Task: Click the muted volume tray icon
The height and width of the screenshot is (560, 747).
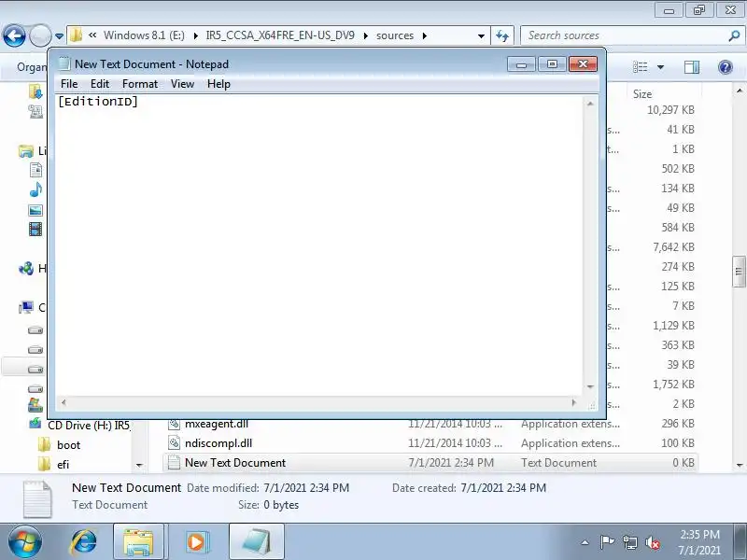Action: pos(652,542)
